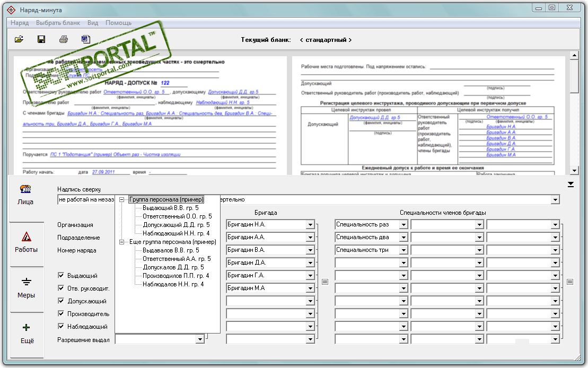Collapse bottom panel with down-arrow icon
Image resolution: width=588 pixels, height=368 pixels.
pos(571,184)
